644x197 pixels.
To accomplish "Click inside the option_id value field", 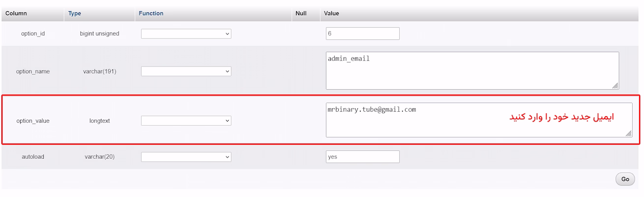I will [362, 34].
